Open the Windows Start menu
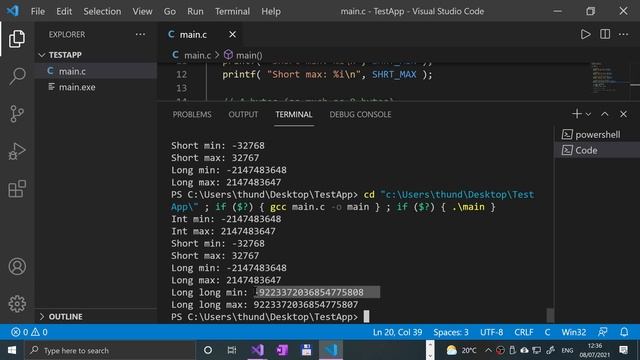The height and width of the screenshot is (360, 640). [11, 350]
